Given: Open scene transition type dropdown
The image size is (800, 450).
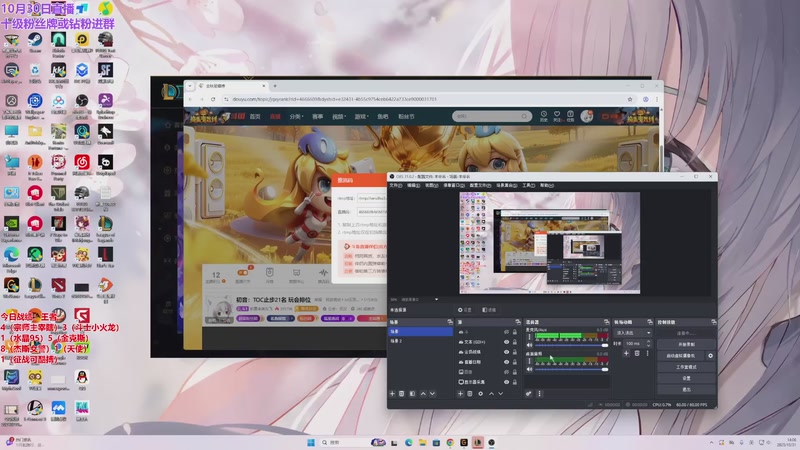Looking at the screenshot, I should [x=632, y=333].
